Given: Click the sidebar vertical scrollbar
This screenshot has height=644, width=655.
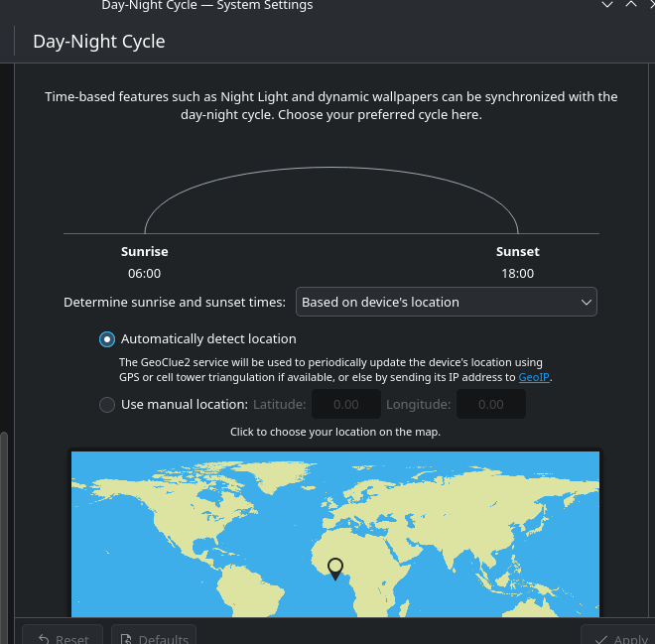Looking at the screenshot, I should [x=4, y=537].
